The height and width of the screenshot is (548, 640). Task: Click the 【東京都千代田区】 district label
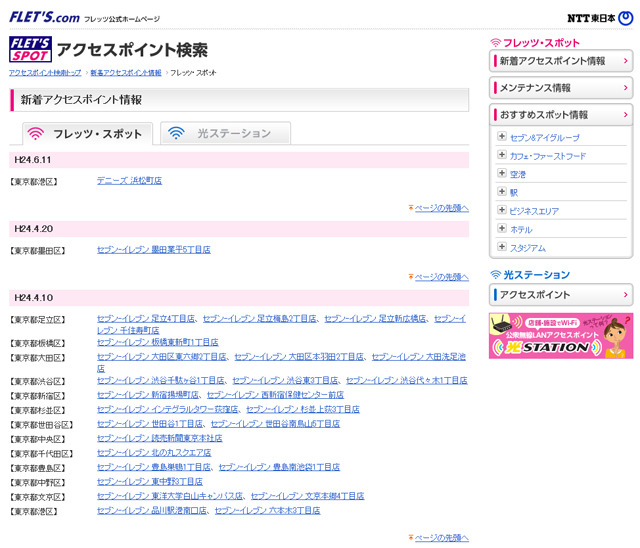tap(41, 454)
